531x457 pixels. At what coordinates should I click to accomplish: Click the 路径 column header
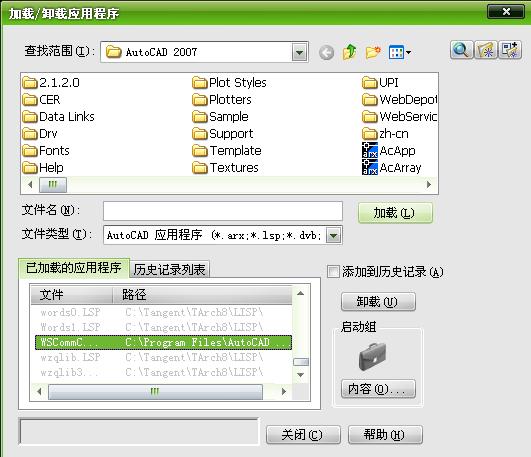[202, 295]
